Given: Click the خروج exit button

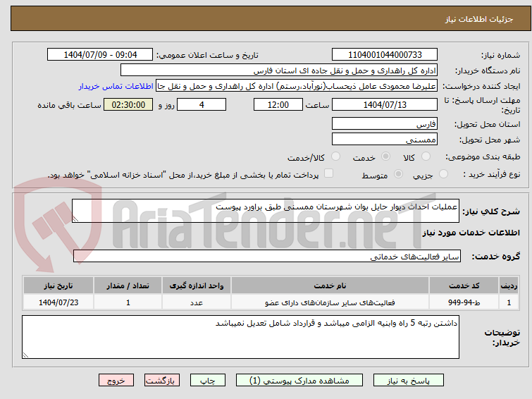Looking at the screenshot, I should point(116,381).
